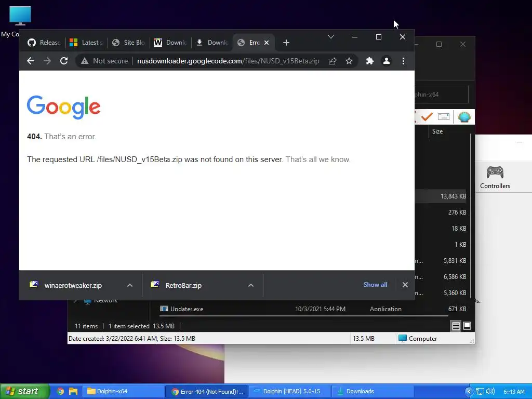
Task: Open winaerotweaker.zip from the downloads bar
Action: 73,286
